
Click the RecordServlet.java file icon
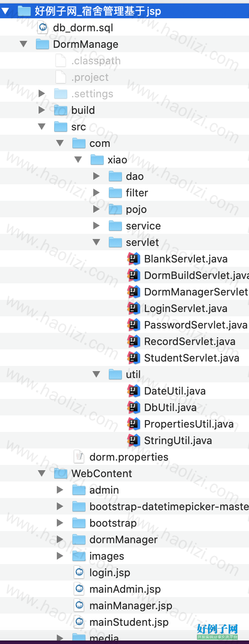134,342
